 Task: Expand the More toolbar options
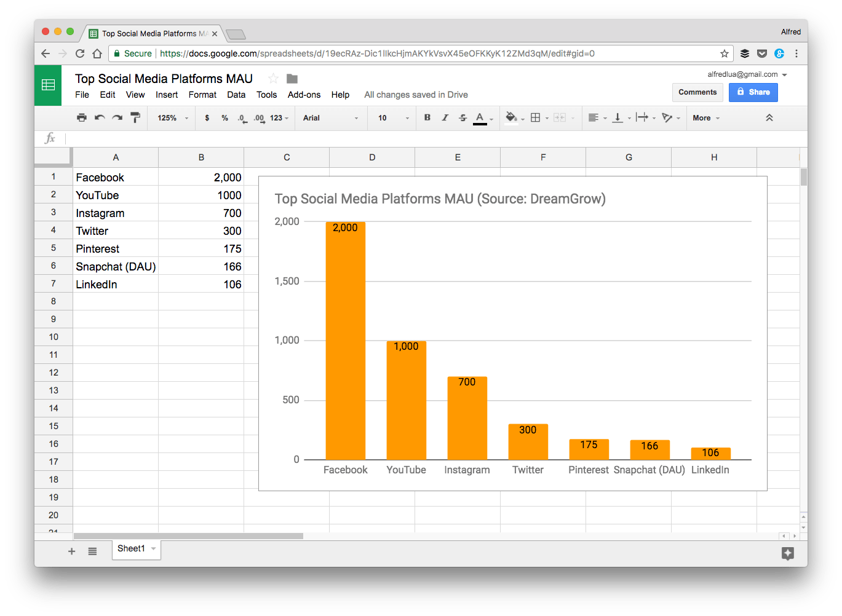[x=706, y=118]
